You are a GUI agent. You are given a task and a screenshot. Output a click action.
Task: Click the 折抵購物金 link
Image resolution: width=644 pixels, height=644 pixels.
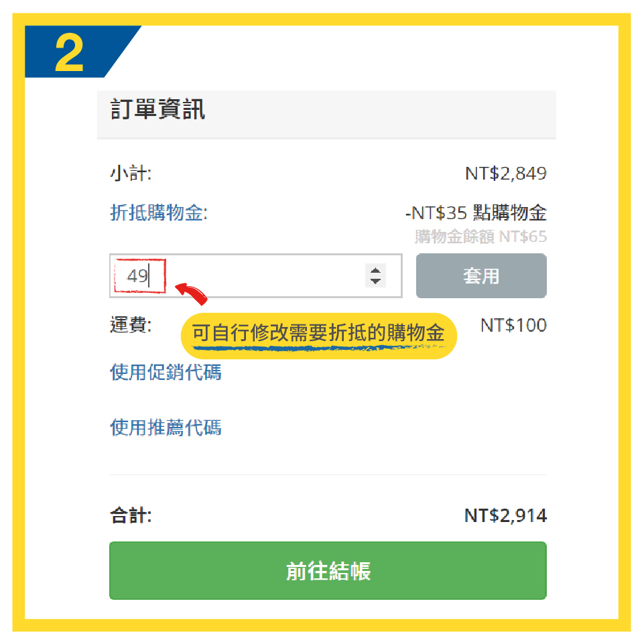(x=159, y=214)
